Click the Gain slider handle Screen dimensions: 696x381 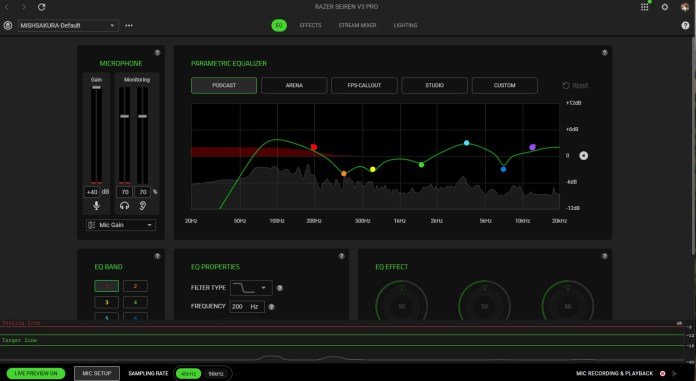point(96,87)
